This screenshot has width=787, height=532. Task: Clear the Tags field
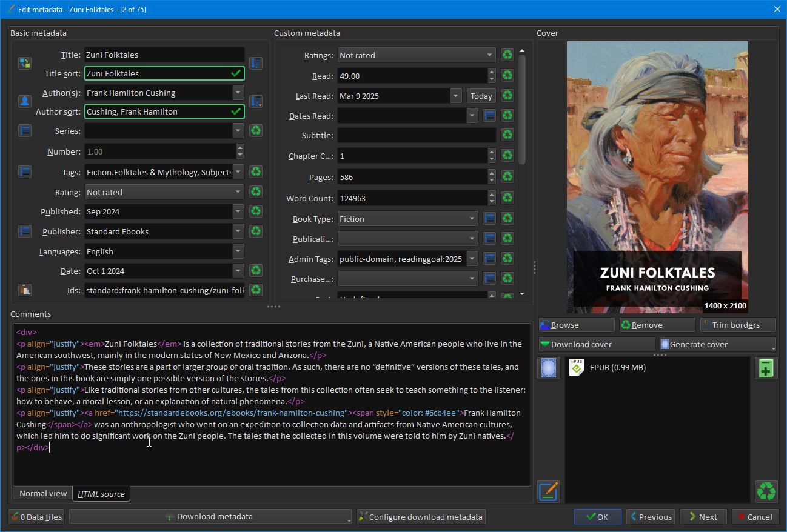coord(256,172)
